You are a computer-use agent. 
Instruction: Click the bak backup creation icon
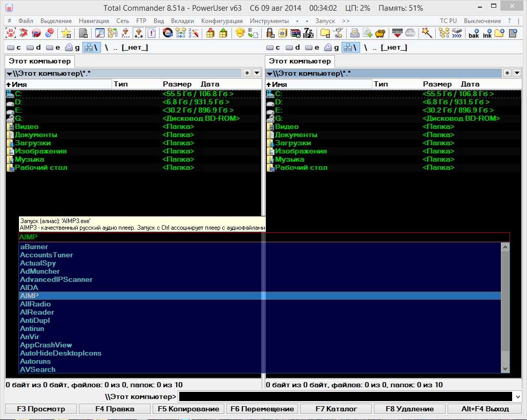click(474, 33)
